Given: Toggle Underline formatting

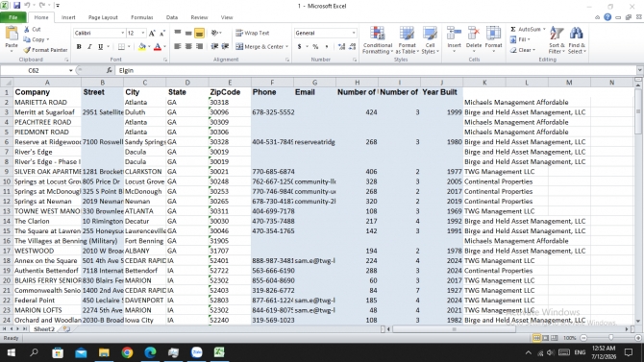Looking at the screenshot, I should point(100,47).
